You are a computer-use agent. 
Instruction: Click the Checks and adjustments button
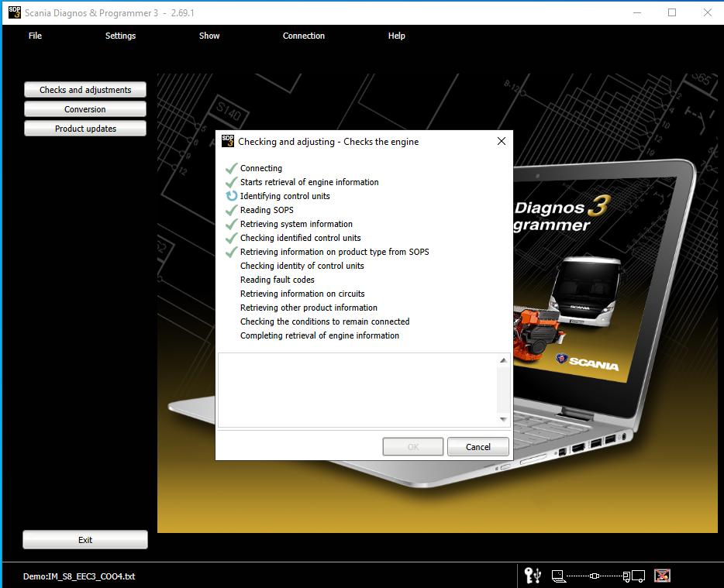point(85,90)
